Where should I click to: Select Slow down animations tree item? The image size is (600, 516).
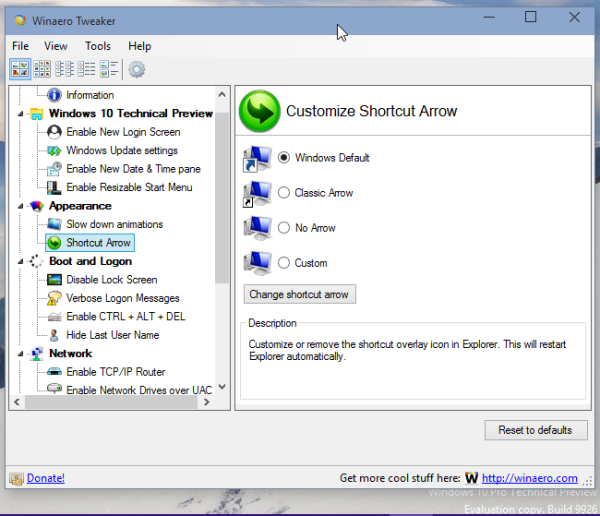point(114,224)
